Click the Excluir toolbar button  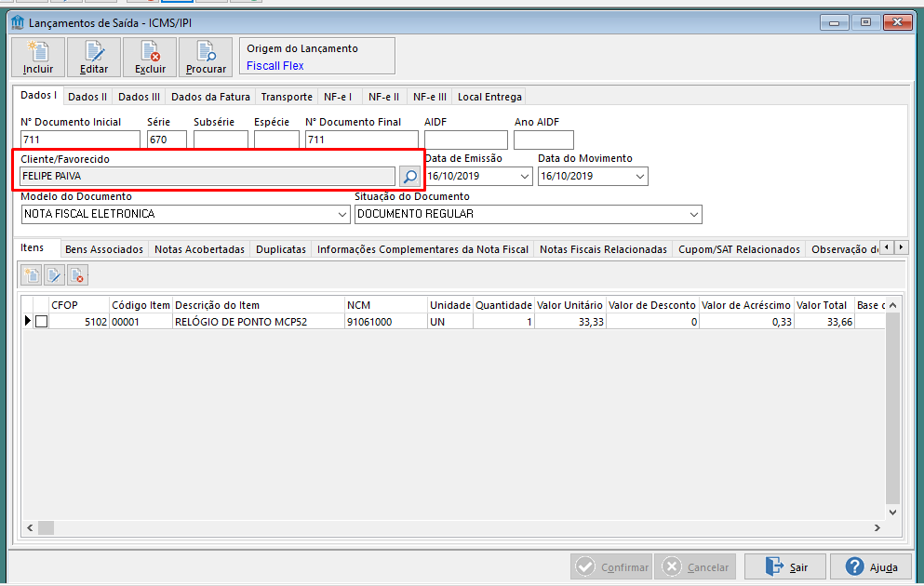click(x=150, y=57)
